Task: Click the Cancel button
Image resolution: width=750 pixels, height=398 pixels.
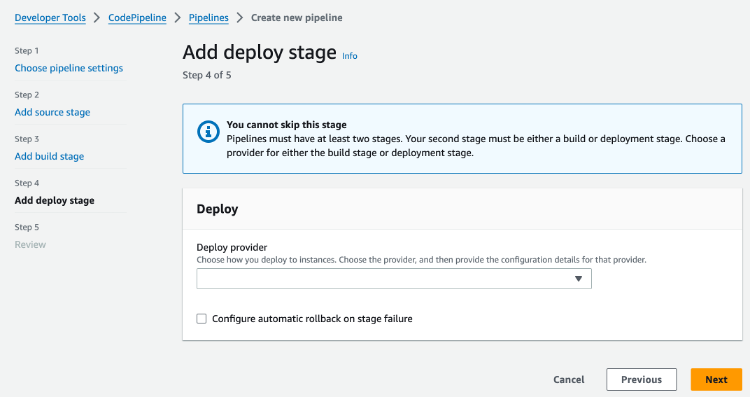Action: tap(569, 379)
